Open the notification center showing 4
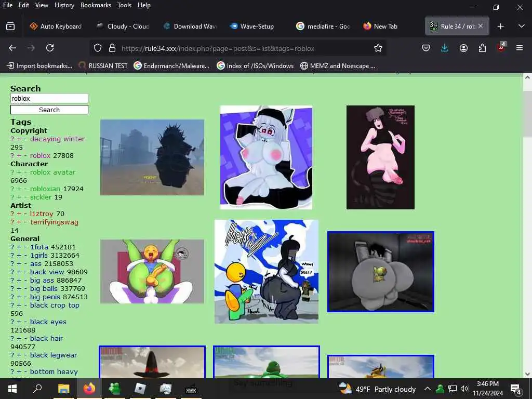532x399 pixels. pos(516,389)
